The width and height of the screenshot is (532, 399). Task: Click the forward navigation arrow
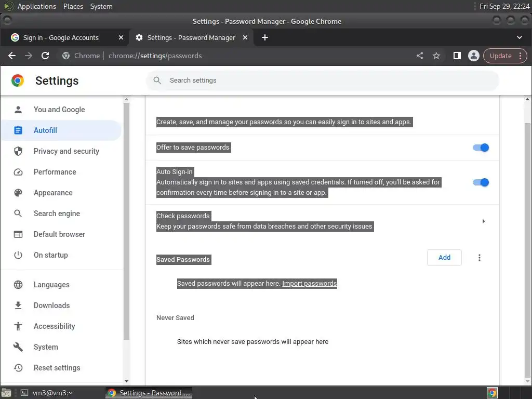[29, 56]
